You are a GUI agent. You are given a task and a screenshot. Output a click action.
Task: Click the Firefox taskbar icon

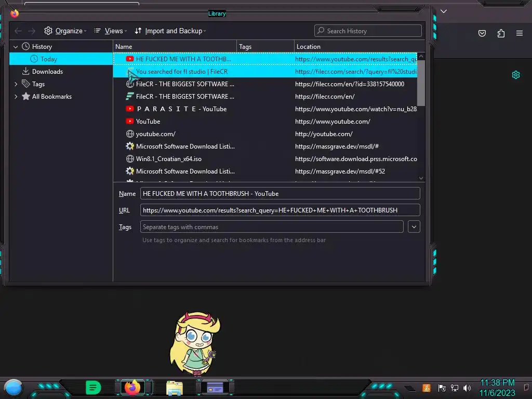[132, 388]
